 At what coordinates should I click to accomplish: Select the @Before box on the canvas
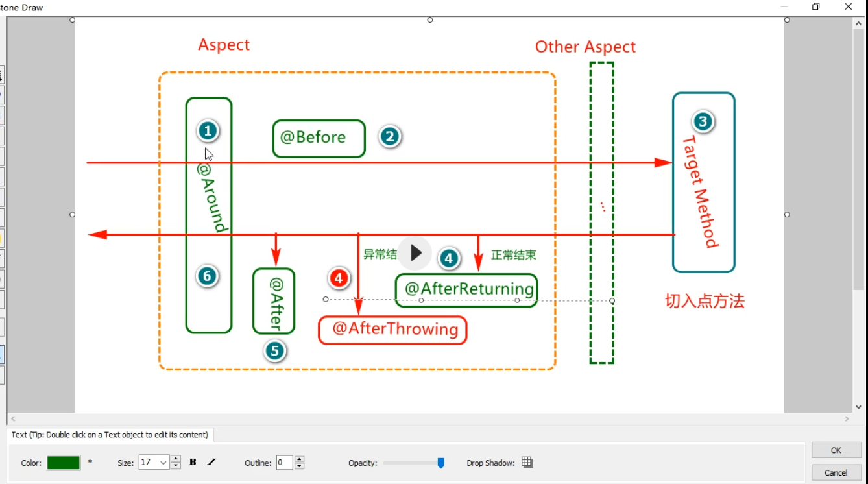click(x=319, y=138)
